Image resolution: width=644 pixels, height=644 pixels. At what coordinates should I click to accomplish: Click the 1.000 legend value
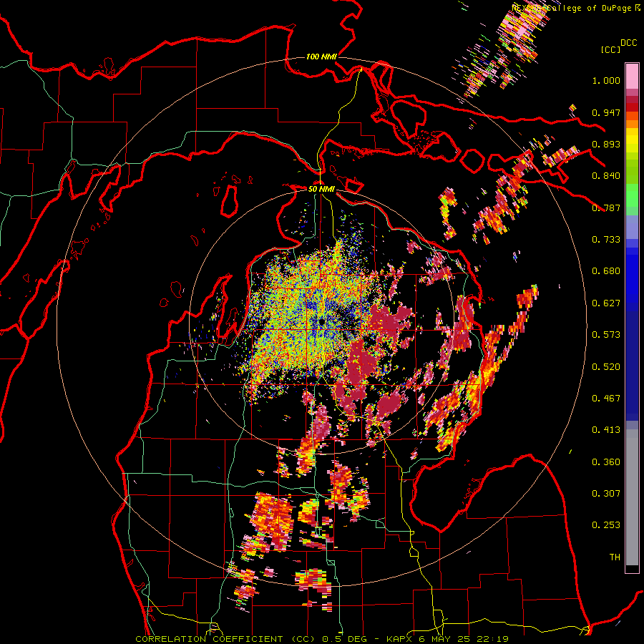606,80
